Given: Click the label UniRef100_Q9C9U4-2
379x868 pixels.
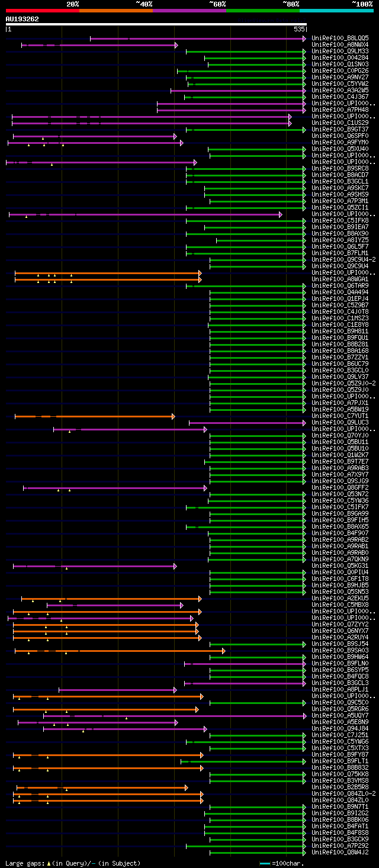Looking at the screenshot, I should [x=343, y=260].
